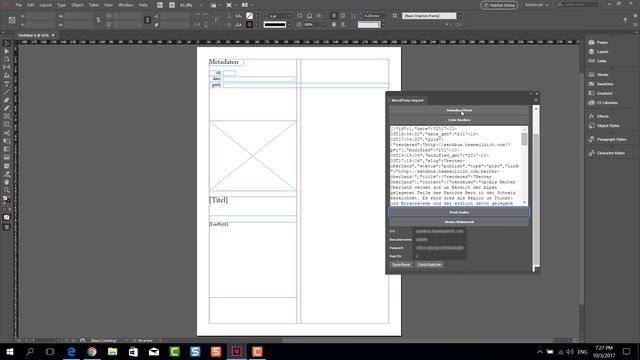The image size is (640, 360).
Task: Select the Pen tool
Action: 7,100
